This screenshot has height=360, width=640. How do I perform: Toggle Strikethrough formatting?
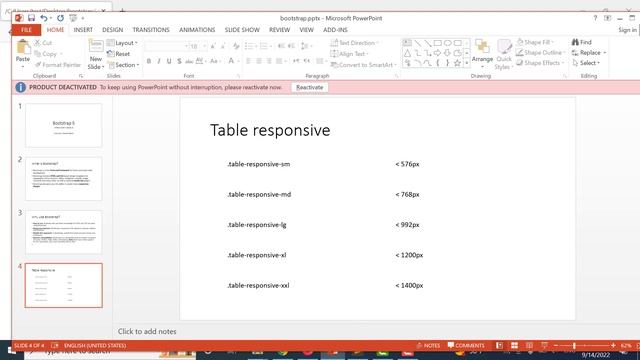(189, 61)
